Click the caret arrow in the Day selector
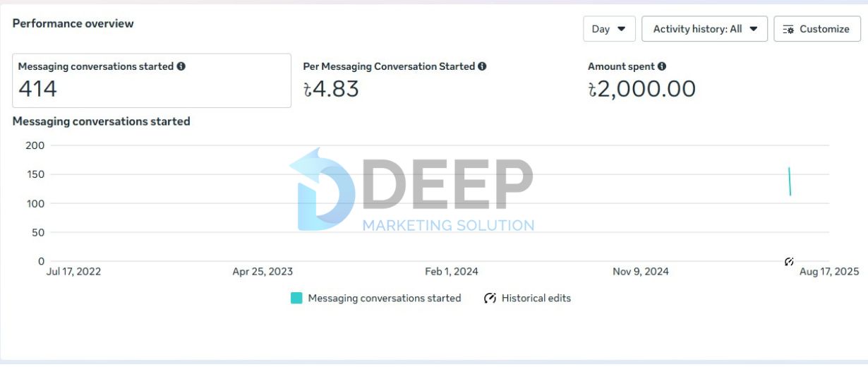Image resolution: width=868 pixels, height=367 pixels. [x=622, y=29]
